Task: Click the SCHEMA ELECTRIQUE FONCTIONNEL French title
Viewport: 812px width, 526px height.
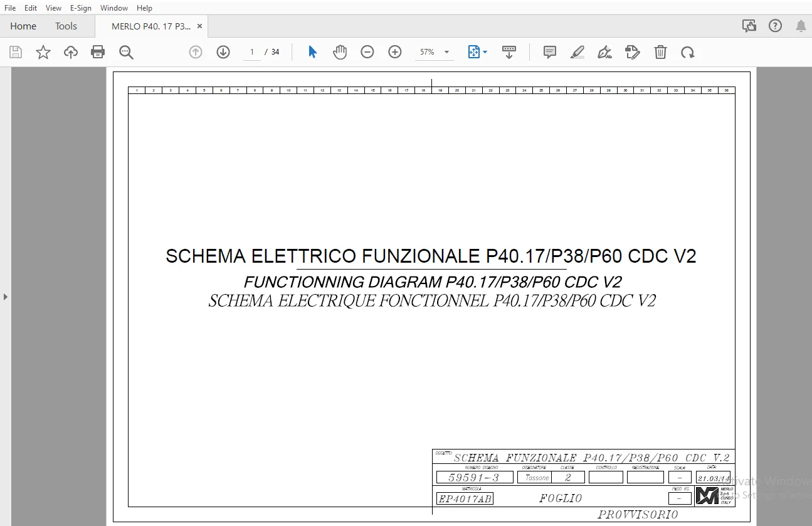Action: coord(432,301)
